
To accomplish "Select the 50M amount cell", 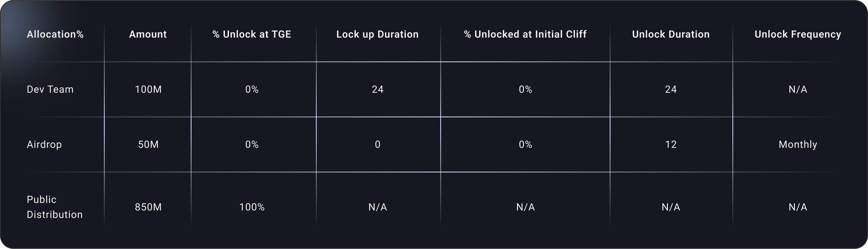I will [148, 145].
